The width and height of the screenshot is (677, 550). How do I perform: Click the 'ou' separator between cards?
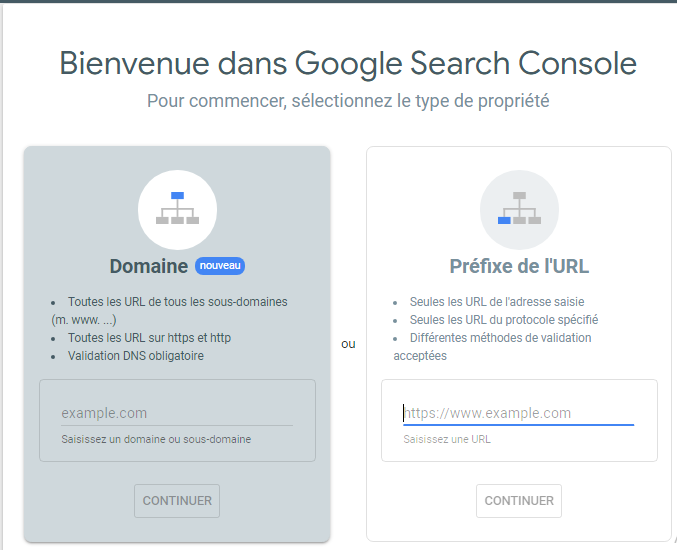[x=348, y=344]
